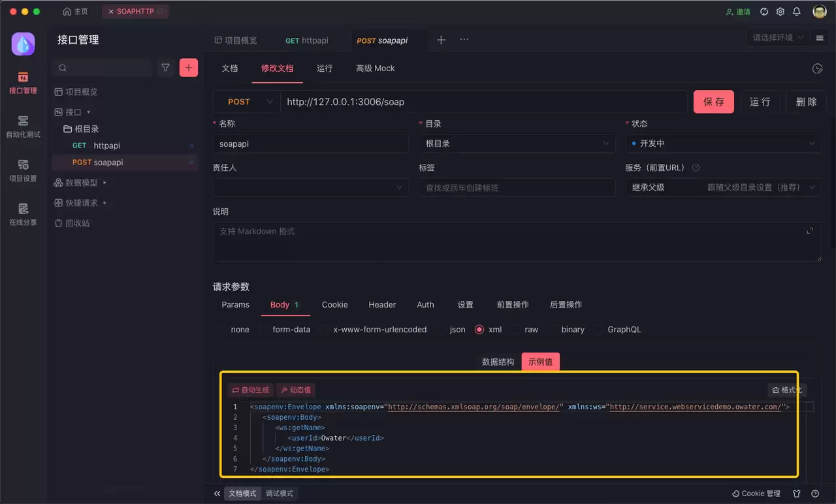
Task: Click the 名称 input field
Action: [x=311, y=144]
